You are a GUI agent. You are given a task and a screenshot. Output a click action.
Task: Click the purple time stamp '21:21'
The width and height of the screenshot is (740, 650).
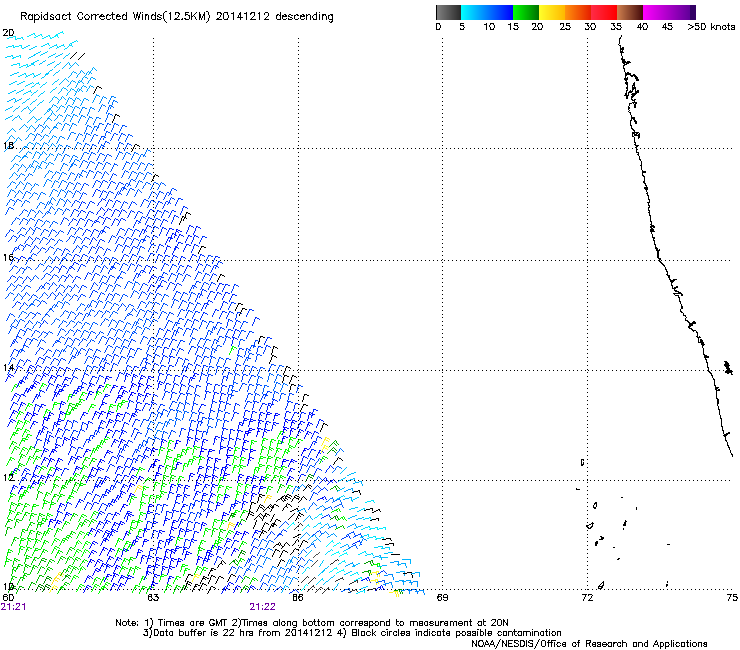[x=13, y=607]
